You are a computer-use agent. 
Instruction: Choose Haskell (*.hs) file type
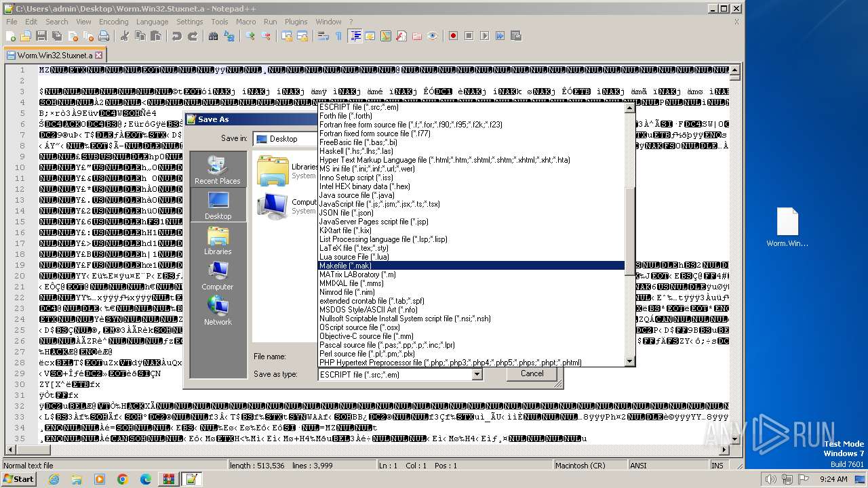[471, 151]
